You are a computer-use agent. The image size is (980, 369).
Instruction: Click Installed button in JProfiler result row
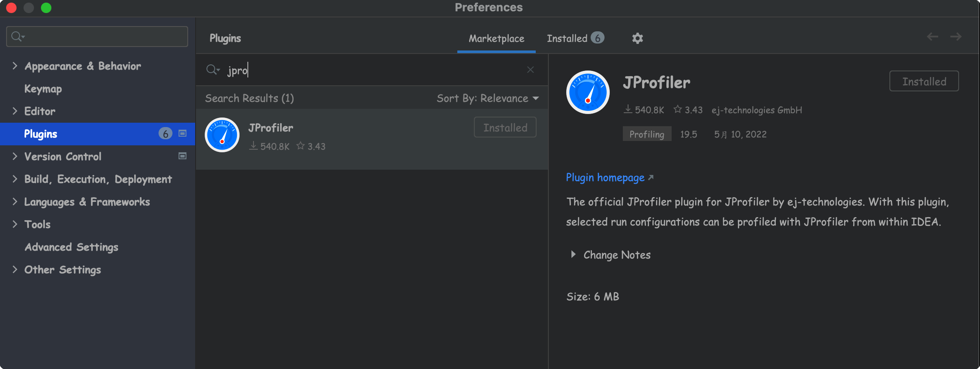pos(505,127)
